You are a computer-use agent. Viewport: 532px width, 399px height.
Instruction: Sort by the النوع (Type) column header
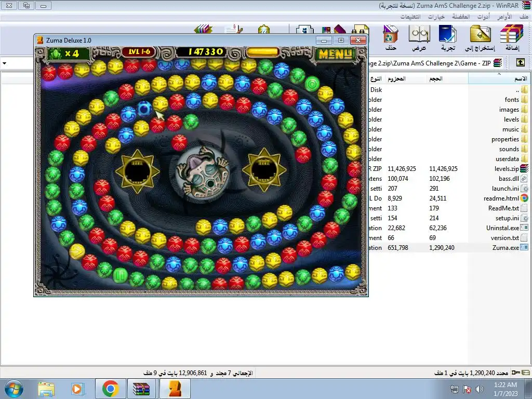(376, 79)
